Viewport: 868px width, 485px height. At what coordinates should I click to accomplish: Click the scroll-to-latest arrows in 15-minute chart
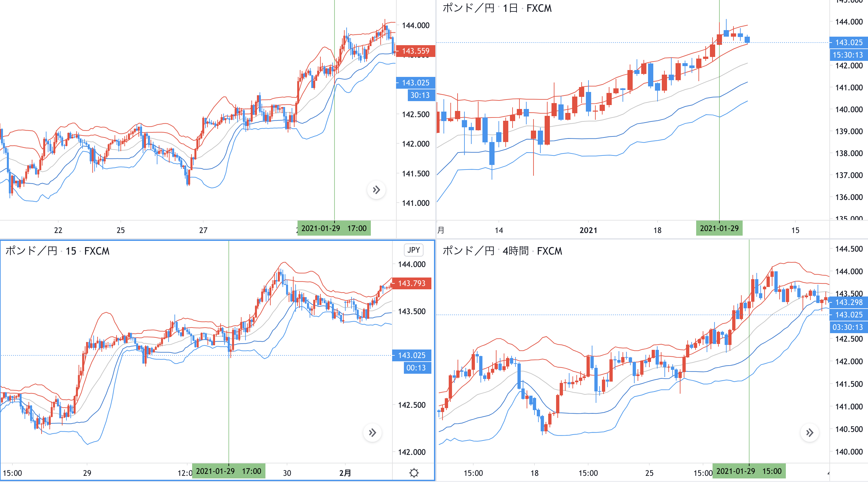(372, 432)
